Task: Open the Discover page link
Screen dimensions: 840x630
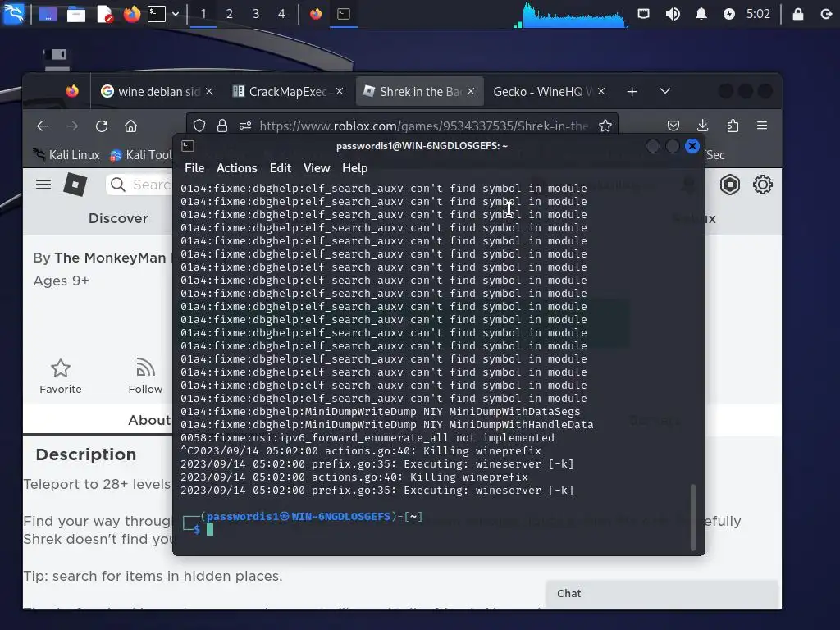Action: point(118,218)
